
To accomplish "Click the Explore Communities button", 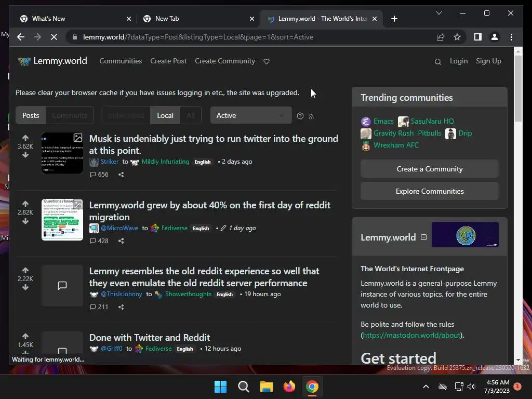I will click(x=430, y=191).
